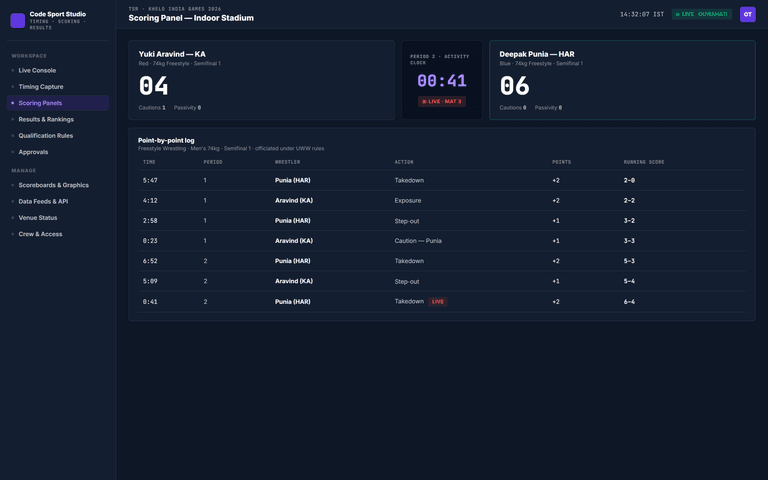Open Qualification Rules section

(x=58, y=136)
